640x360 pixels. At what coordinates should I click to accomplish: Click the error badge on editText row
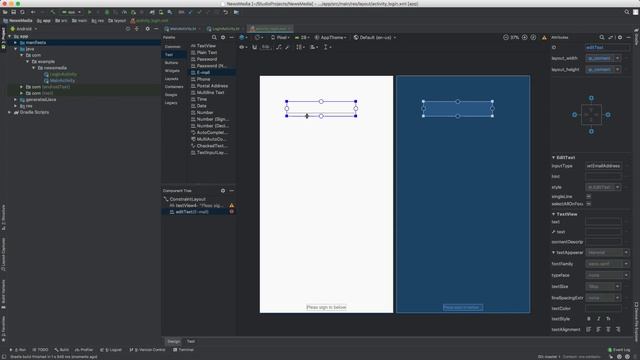pyautogui.click(x=231, y=212)
